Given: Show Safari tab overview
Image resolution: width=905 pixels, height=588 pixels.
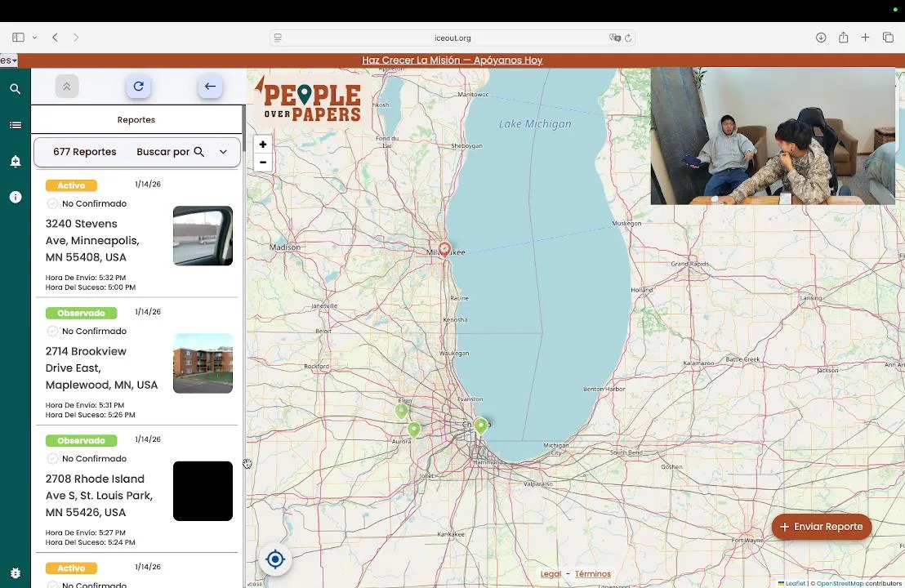Looking at the screenshot, I should 888,38.
